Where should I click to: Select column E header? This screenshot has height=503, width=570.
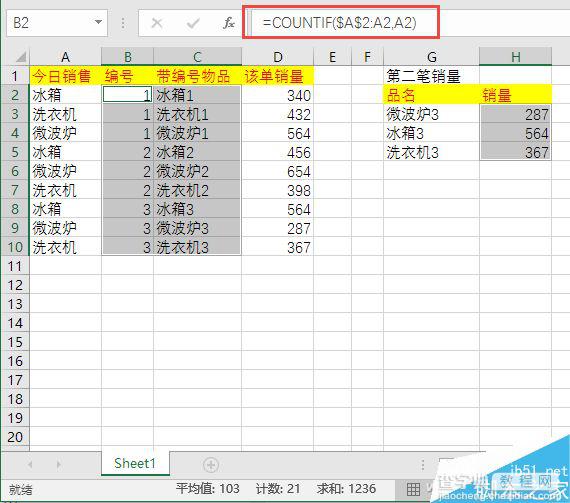click(332, 57)
